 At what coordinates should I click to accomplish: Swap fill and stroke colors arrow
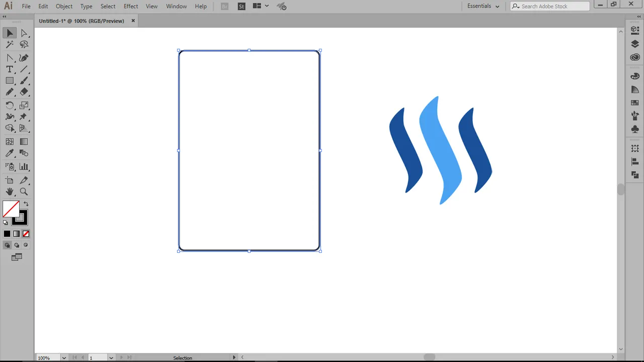coord(26,204)
